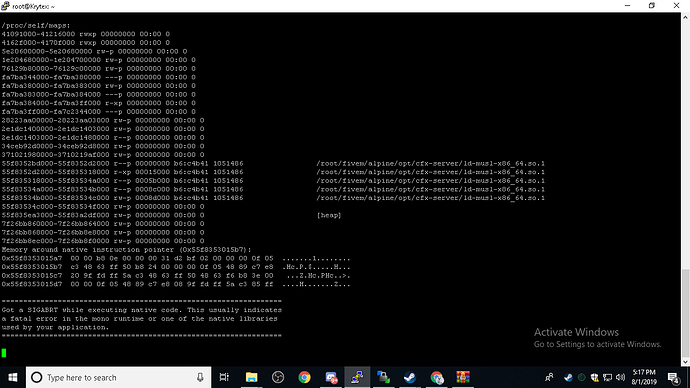Open the network tray icon
Viewport: 690px width, 388px height.
click(608, 377)
